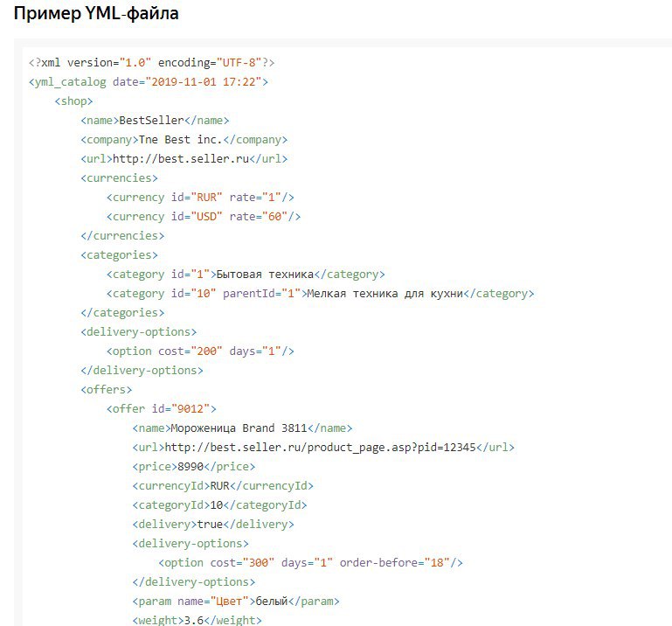
Task: Click the option line with cost "200"
Action: point(200,351)
